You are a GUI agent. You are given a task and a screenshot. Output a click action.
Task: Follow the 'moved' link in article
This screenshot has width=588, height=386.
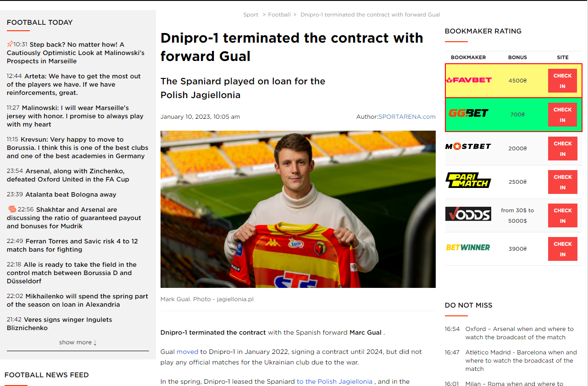coord(188,352)
